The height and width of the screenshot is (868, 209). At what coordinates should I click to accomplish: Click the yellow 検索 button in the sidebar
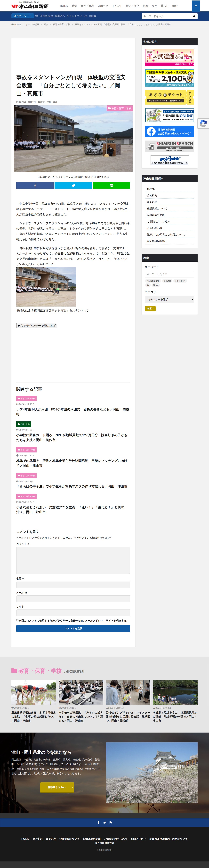pyautogui.click(x=150, y=308)
